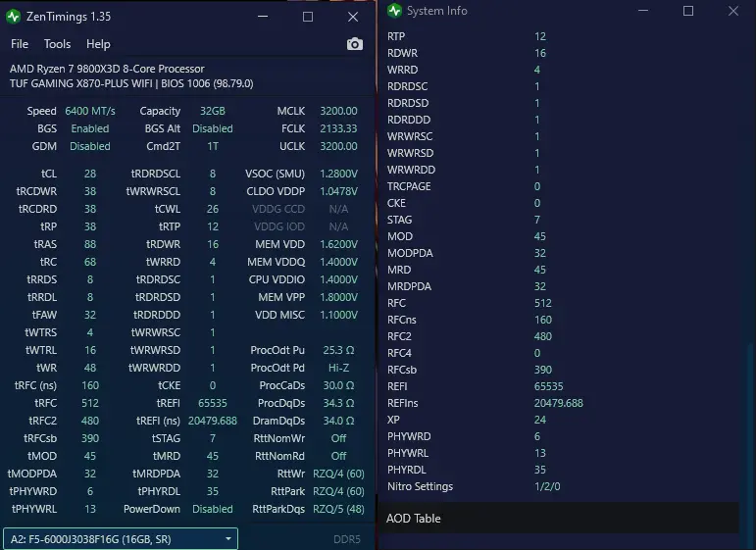Close the System Info window
This screenshot has height=550, width=756.
(x=733, y=11)
